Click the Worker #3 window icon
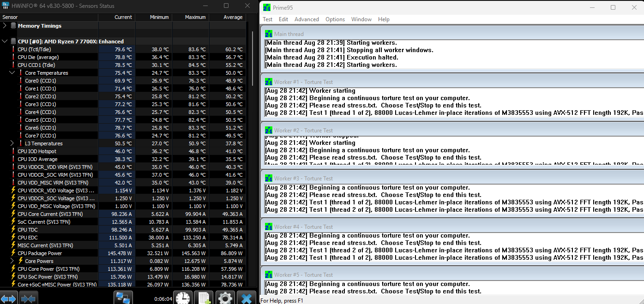Screen dimensions: 644x304 pos(269,178)
